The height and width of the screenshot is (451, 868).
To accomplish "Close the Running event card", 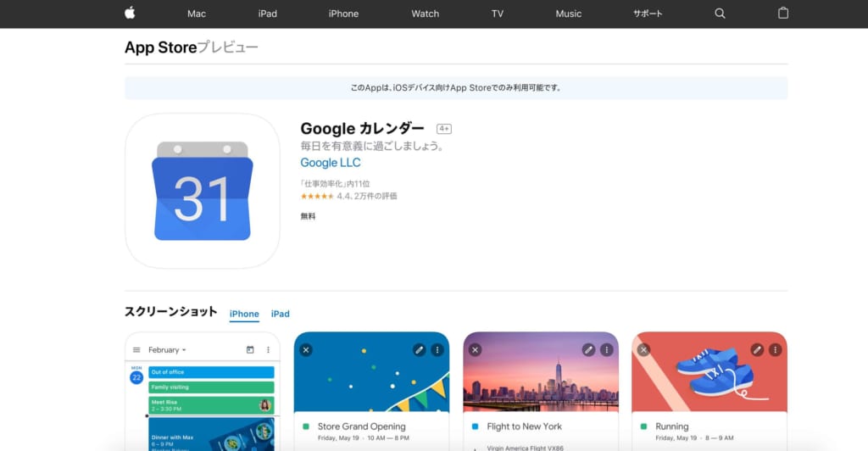I will 643,350.
